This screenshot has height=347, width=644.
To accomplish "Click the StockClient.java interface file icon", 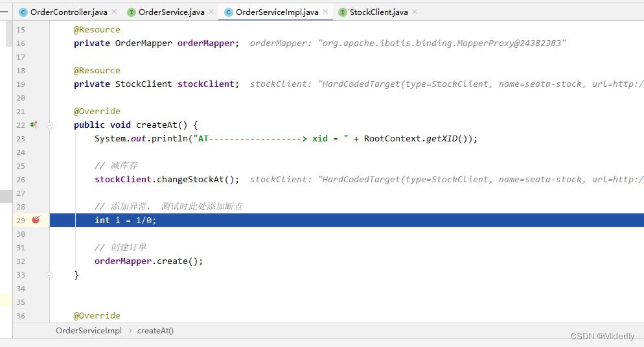I will 343,12.
